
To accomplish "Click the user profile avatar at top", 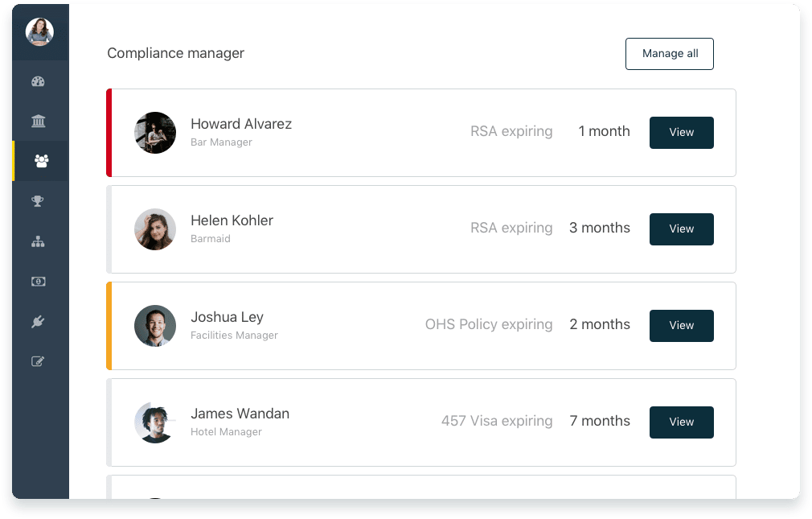I will [40, 31].
